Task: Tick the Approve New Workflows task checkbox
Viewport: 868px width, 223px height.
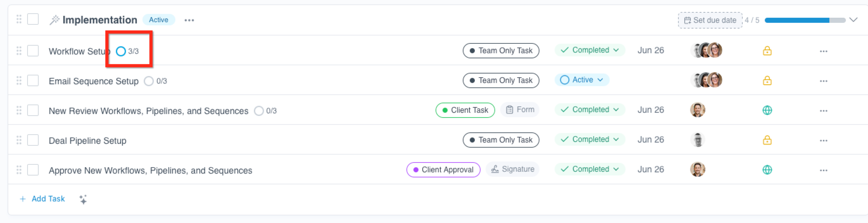Action: click(x=33, y=170)
